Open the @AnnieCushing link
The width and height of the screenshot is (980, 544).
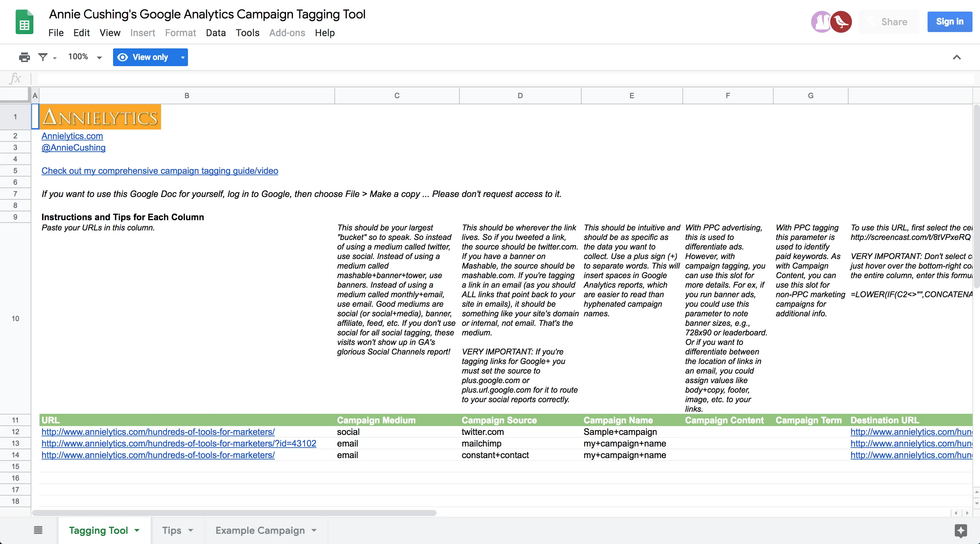coord(74,148)
